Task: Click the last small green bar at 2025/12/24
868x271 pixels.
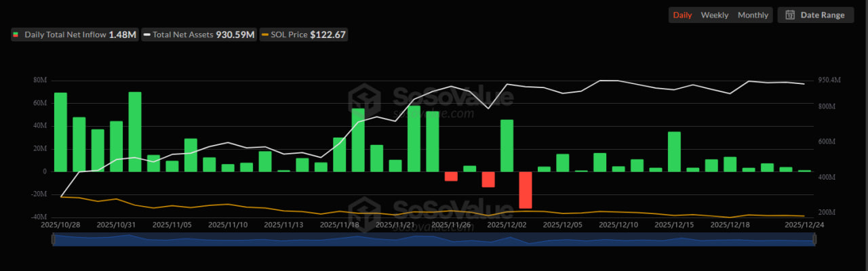Action: tap(804, 171)
